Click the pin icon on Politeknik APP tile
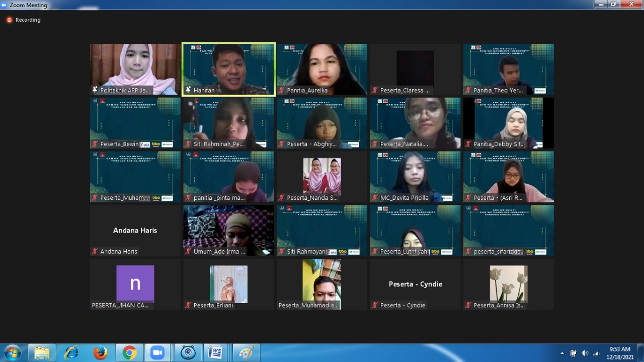 pyautogui.click(x=95, y=90)
